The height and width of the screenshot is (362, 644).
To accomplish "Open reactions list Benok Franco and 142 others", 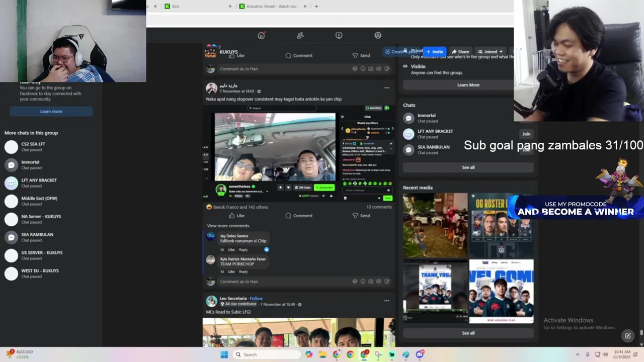I will pyautogui.click(x=240, y=207).
